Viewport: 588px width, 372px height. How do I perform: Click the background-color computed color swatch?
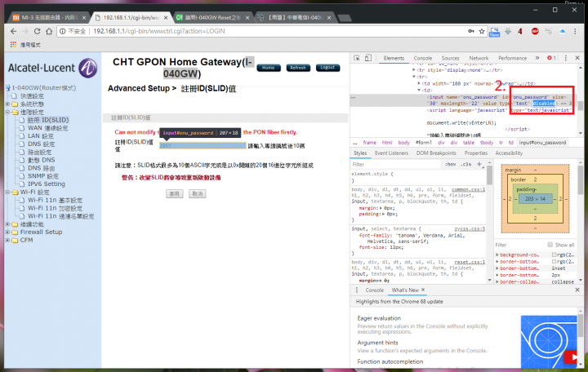554,255
